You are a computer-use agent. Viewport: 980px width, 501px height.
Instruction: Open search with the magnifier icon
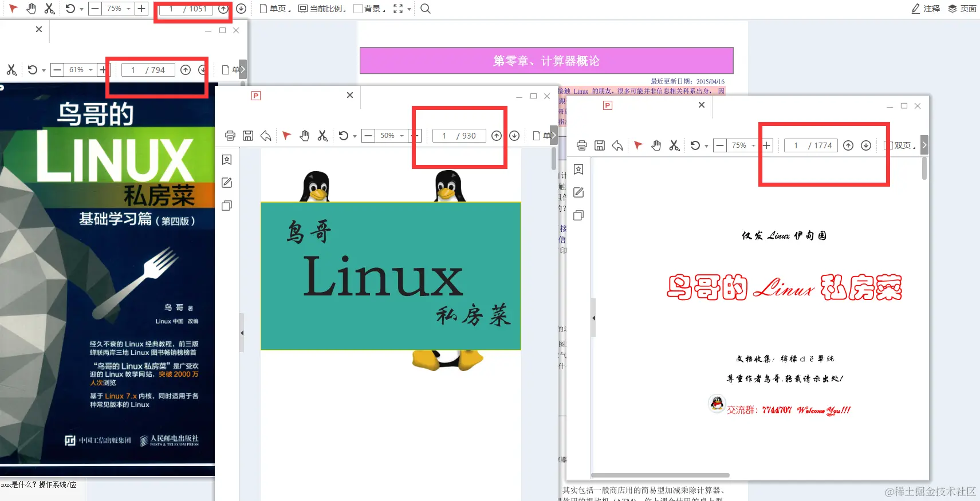[x=426, y=9]
